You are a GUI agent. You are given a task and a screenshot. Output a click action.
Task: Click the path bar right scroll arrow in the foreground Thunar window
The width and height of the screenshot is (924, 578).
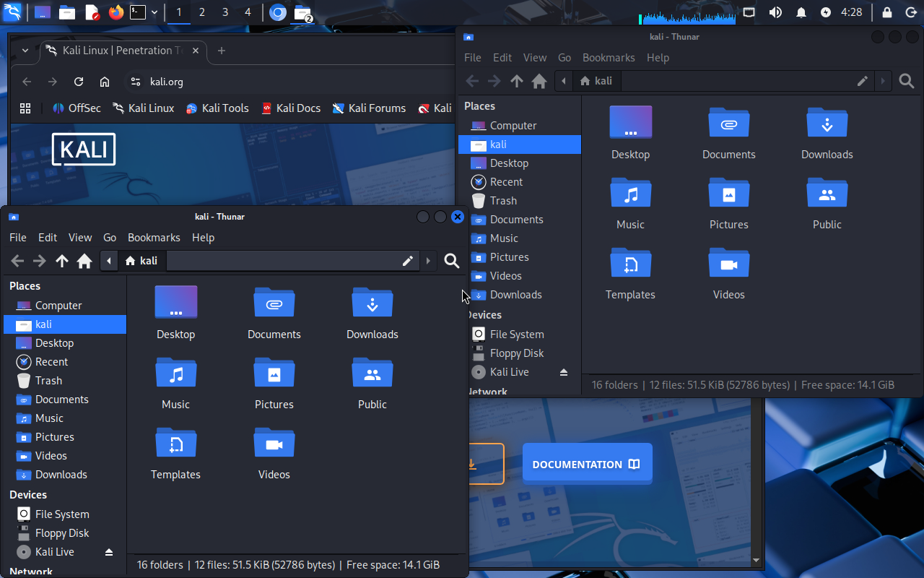coord(429,261)
